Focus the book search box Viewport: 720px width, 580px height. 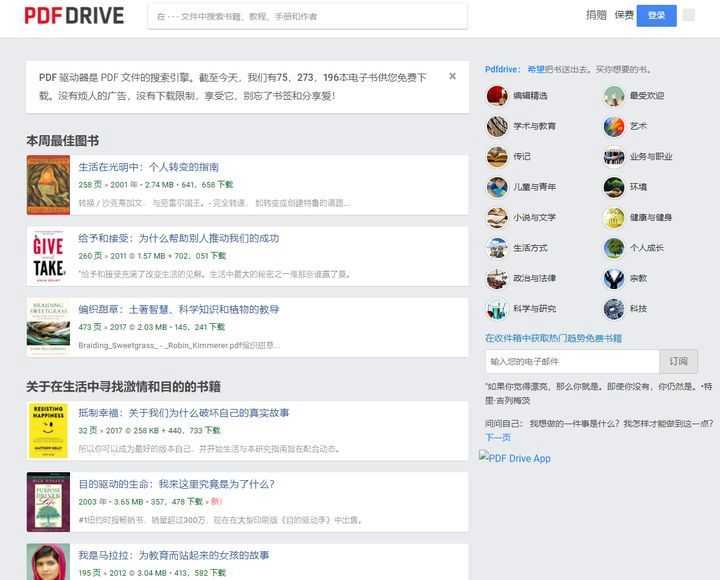pyautogui.click(x=307, y=17)
